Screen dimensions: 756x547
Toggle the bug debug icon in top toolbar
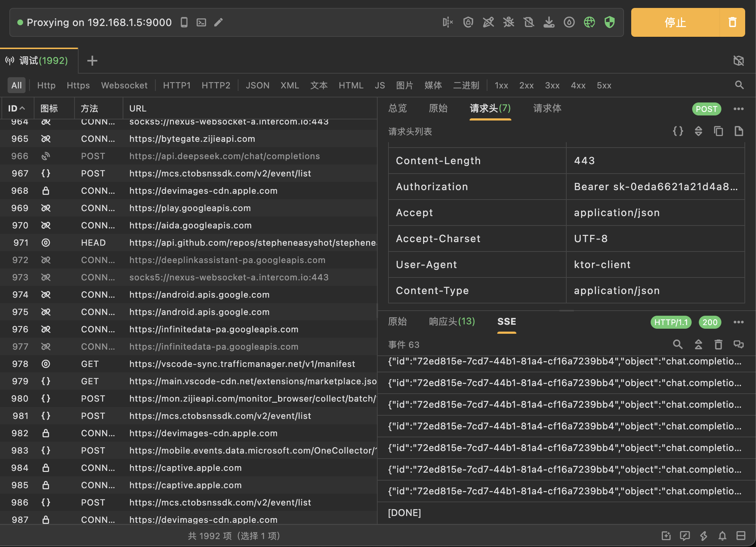pos(509,22)
